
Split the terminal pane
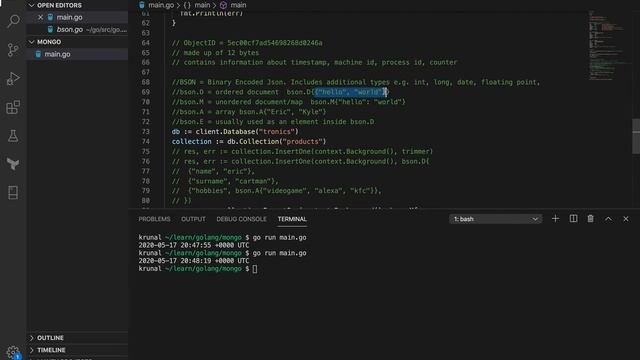pyautogui.click(x=573, y=219)
